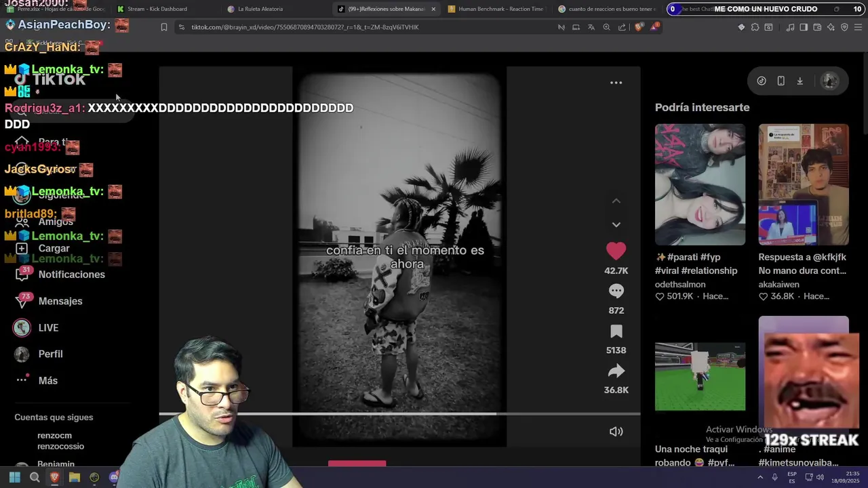
Task: Click the picture-in-picture icon in address bar
Action: tap(576, 27)
